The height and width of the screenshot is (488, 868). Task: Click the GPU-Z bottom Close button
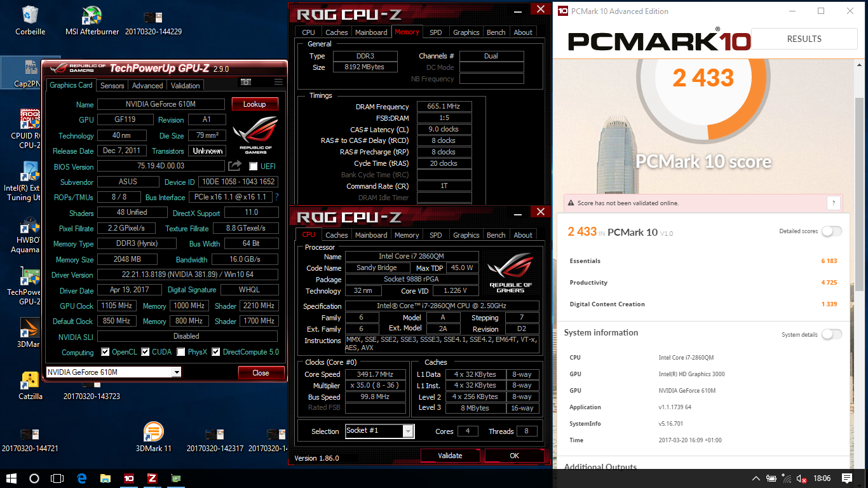coord(261,373)
